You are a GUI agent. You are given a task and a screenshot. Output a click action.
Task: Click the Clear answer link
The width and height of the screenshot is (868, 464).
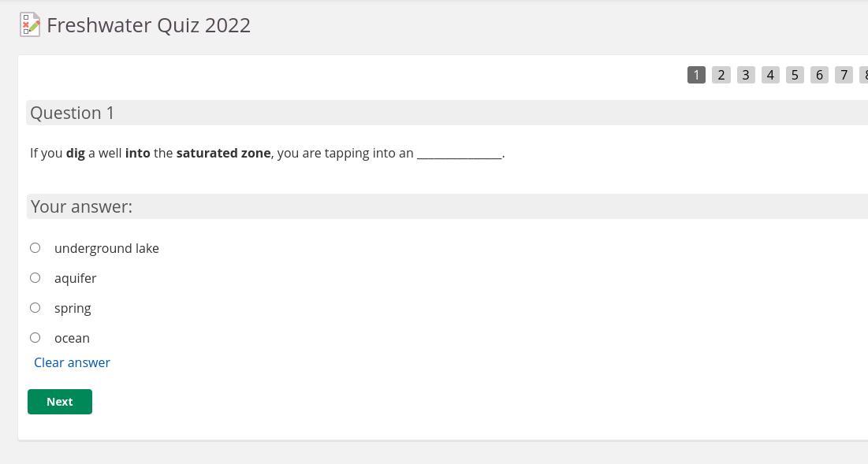coord(72,362)
